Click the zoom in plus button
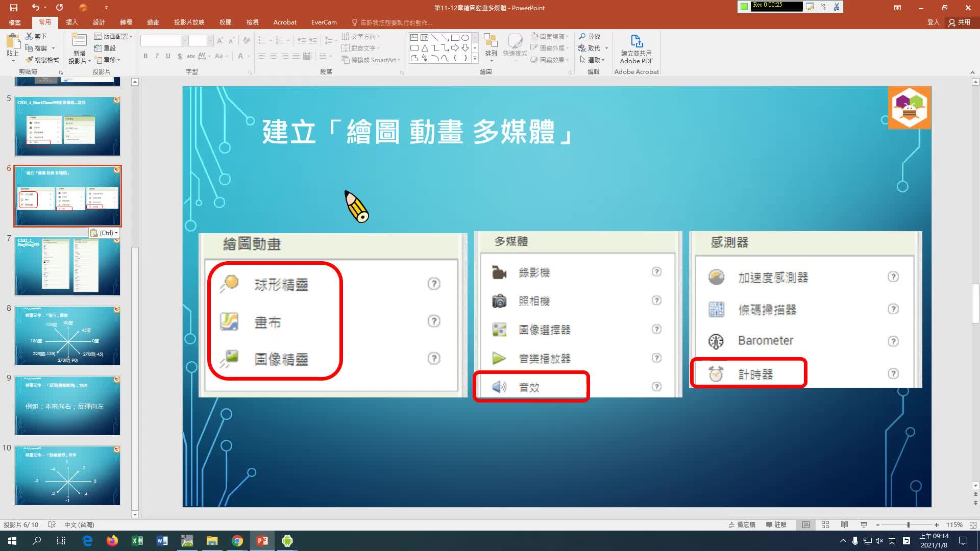 937,524
